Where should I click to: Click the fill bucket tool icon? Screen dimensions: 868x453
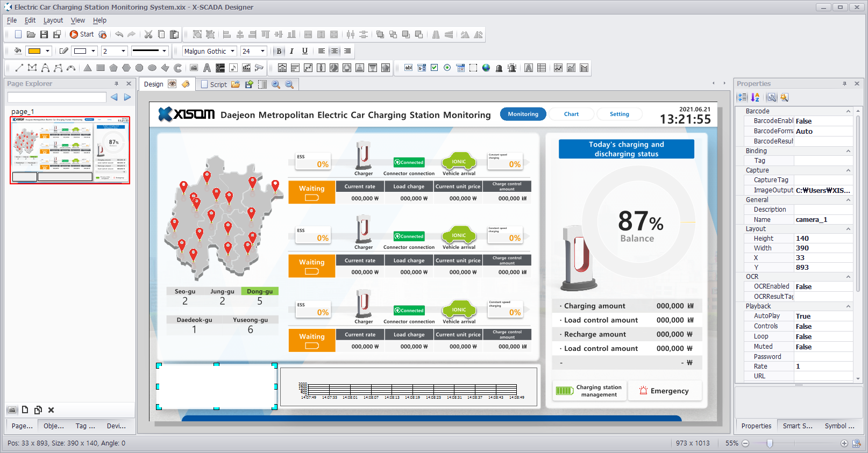(18, 51)
